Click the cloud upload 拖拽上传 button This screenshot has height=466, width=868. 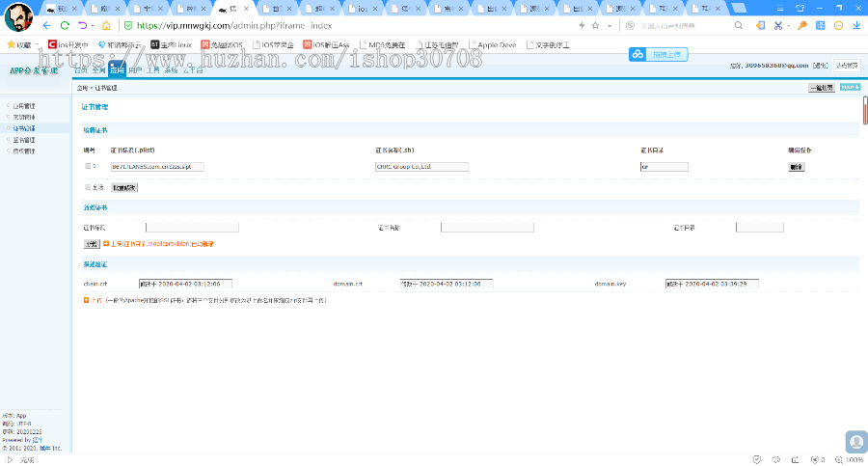(658, 54)
